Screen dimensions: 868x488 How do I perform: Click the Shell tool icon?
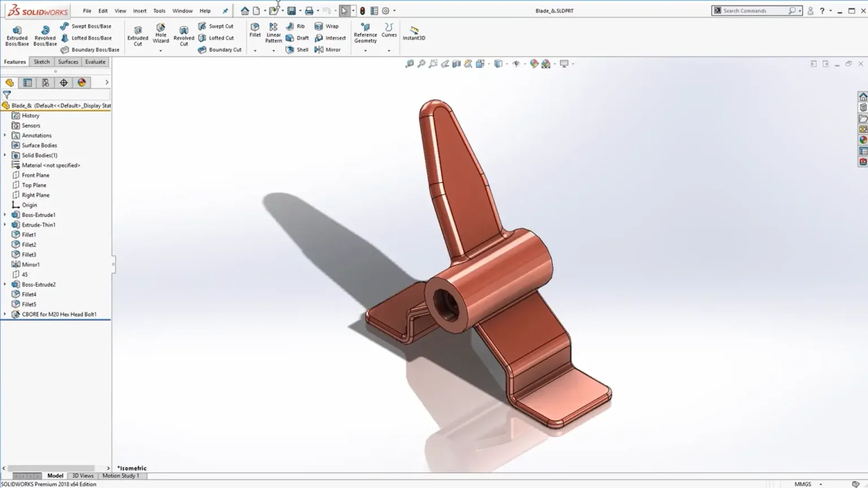[290, 50]
